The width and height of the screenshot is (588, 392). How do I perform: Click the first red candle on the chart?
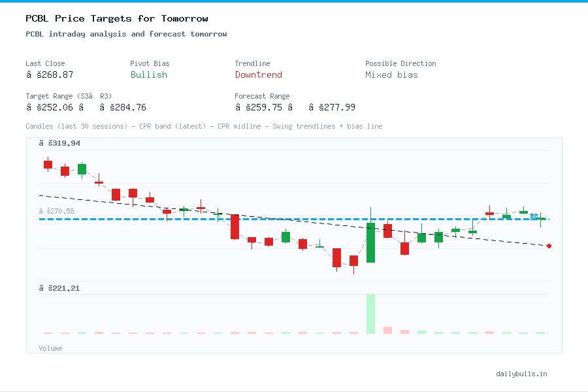pyautogui.click(x=47, y=165)
